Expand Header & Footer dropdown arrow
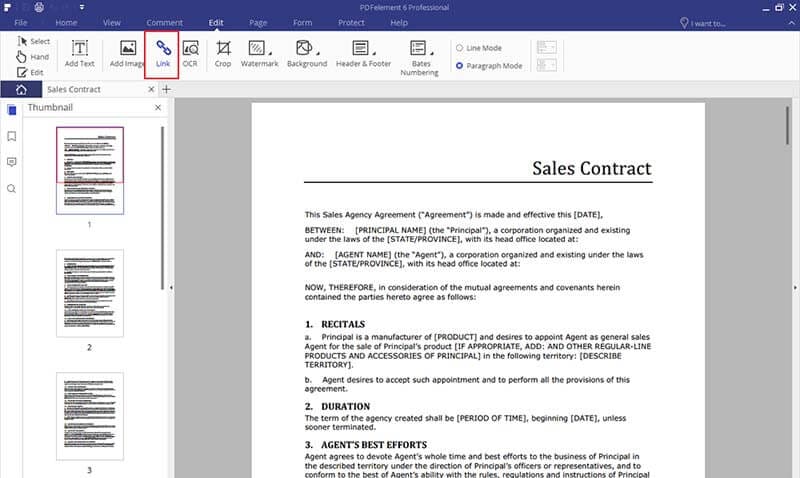This screenshot has width=800, height=478. [x=374, y=53]
